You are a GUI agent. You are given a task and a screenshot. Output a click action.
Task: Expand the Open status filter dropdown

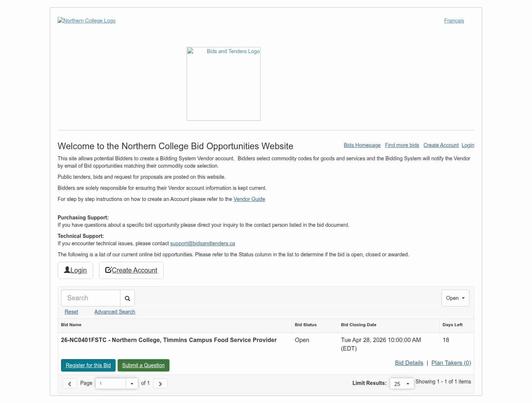tap(456, 298)
